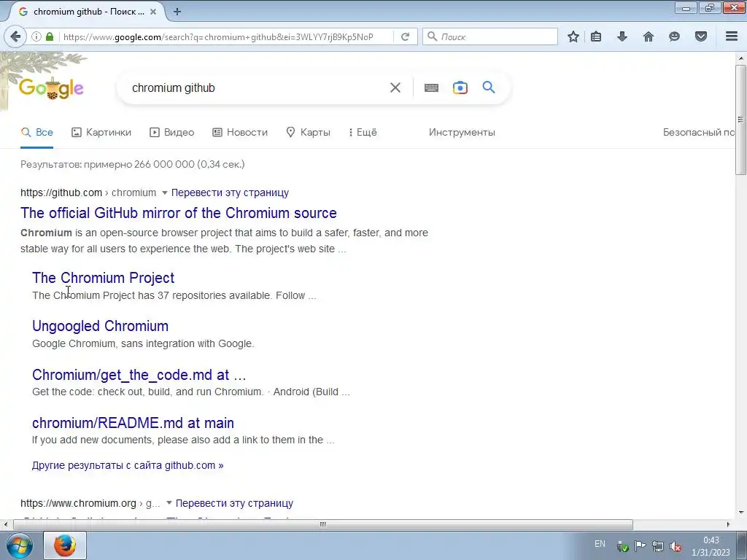Click the horizontal scrollbar thumb
747x560 pixels.
coord(323,524)
